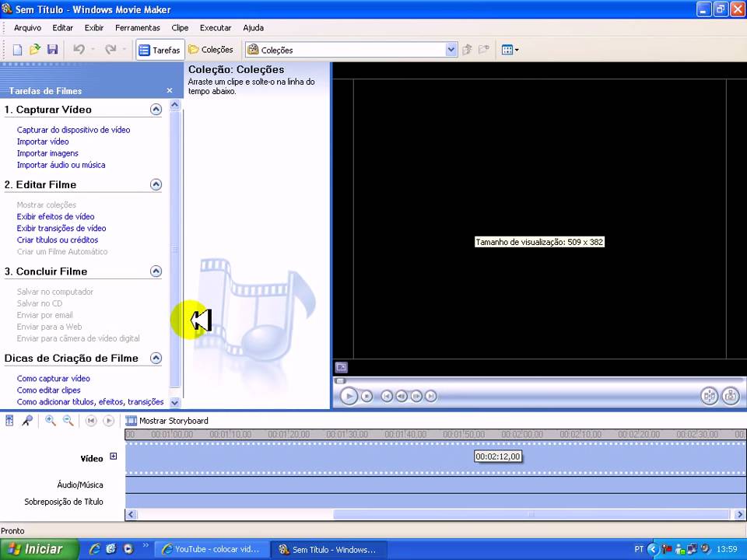
Task: Open the redo history dropdown arrow
Action: click(124, 50)
